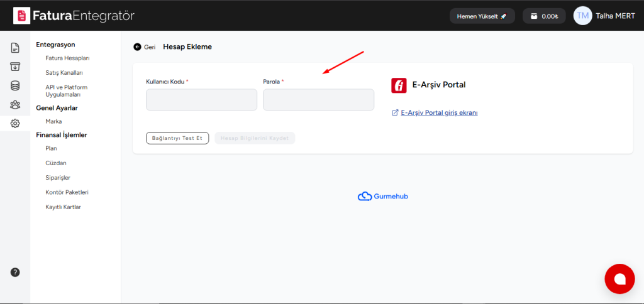This screenshot has height=304, width=644.
Task: Select Satış Kanalları menu item
Action: click(x=64, y=72)
